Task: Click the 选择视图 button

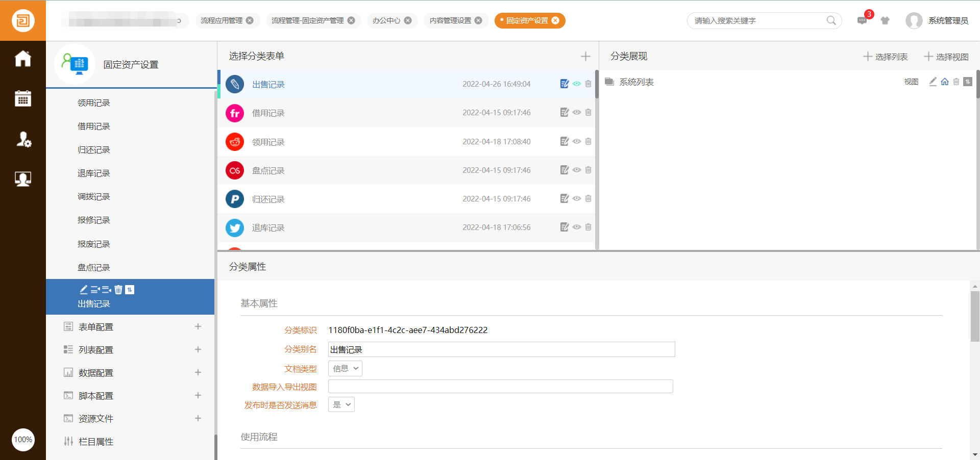Action: pyautogui.click(x=946, y=57)
